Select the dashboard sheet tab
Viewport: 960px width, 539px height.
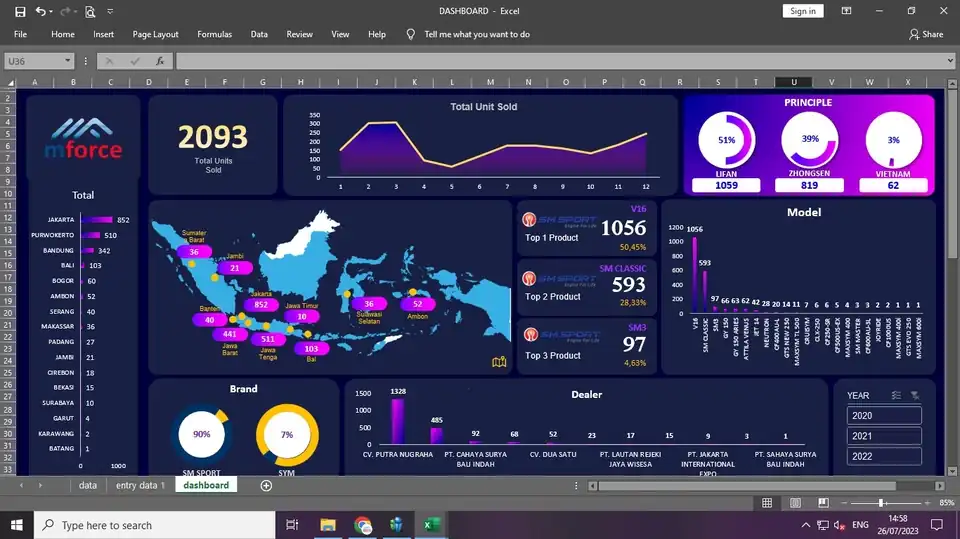coord(206,485)
